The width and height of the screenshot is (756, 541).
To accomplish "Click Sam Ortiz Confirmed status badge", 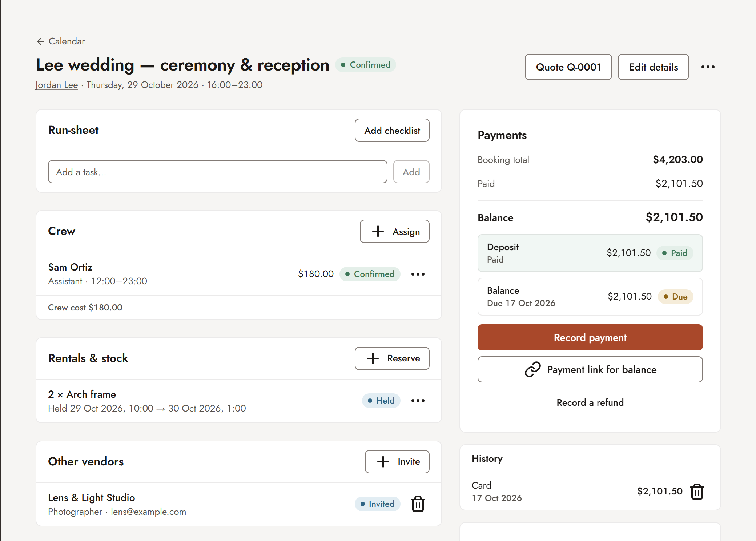I will click(x=370, y=274).
